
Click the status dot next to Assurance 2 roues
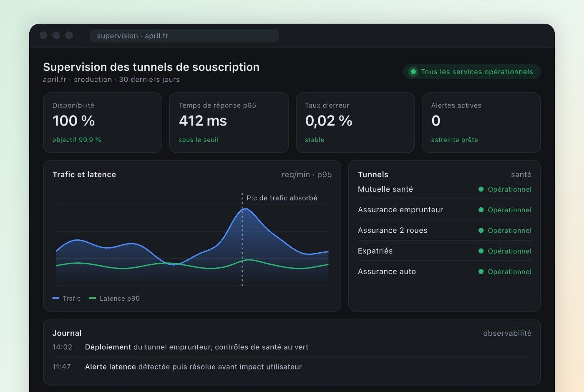(481, 230)
